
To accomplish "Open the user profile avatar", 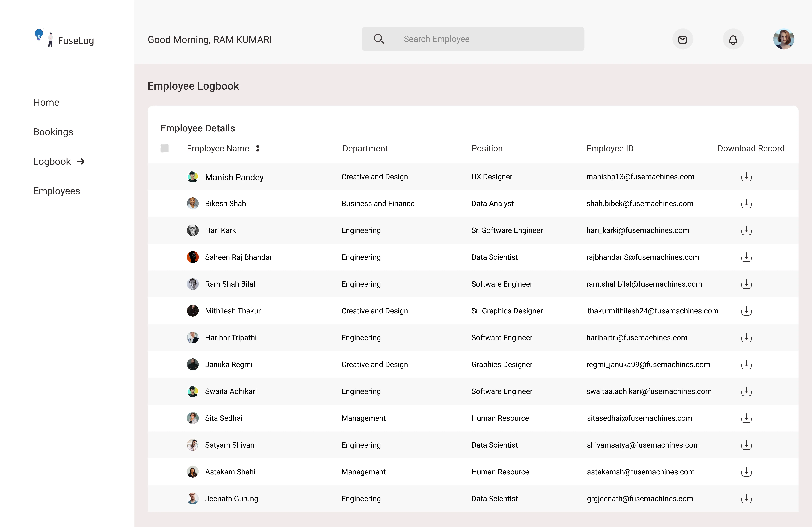I will 783,39.
